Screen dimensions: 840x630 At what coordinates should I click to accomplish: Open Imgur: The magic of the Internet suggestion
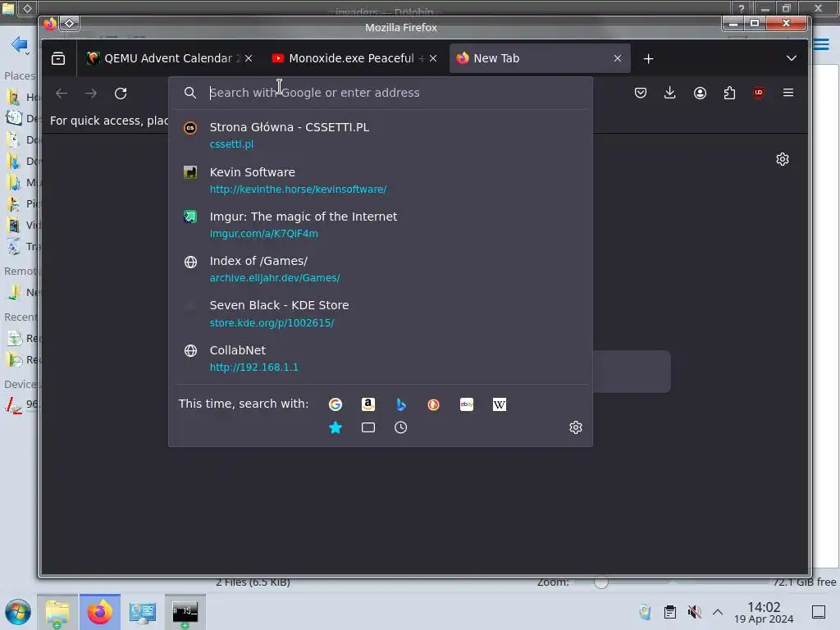tap(381, 225)
